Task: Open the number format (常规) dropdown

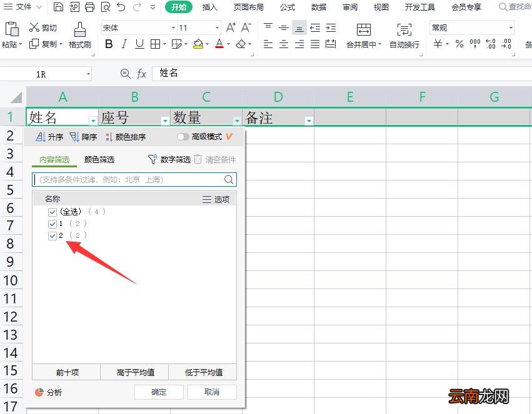Action: click(x=511, y=27)
